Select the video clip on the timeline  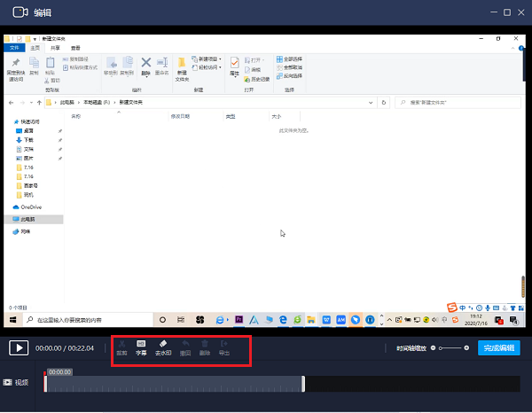[x=175, y=384]
